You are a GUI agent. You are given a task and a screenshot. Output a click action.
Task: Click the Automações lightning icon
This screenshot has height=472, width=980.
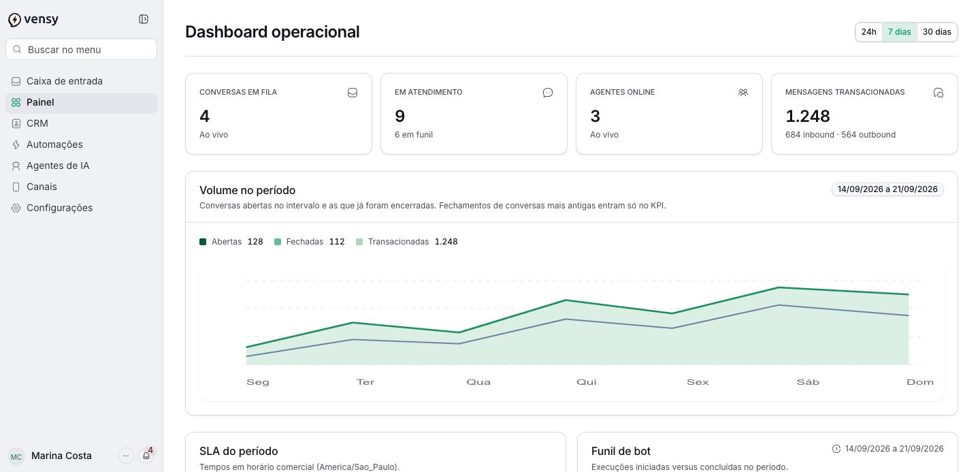click(16, 144)
